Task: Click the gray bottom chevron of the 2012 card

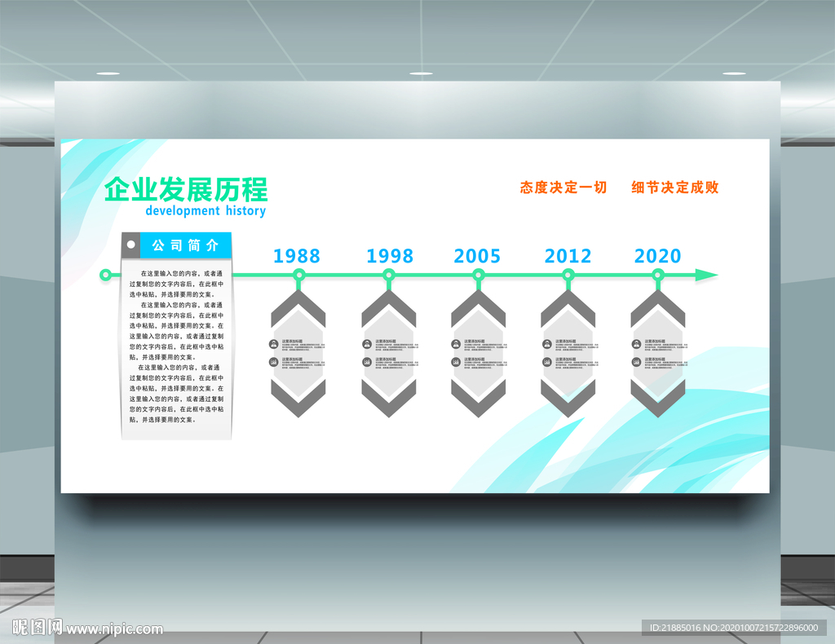Action: [x=568, y=399]
